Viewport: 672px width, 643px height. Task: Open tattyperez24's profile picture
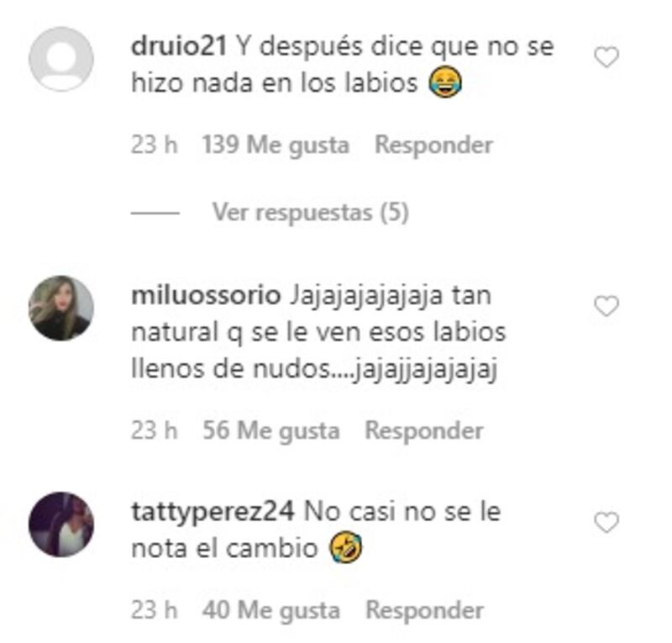click(61, 524)
